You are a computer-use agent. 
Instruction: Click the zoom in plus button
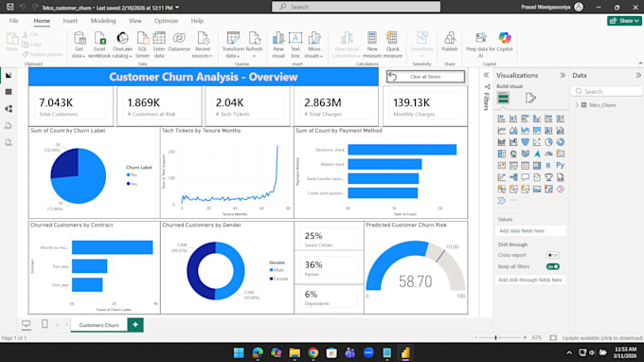[x=525, y=337]
